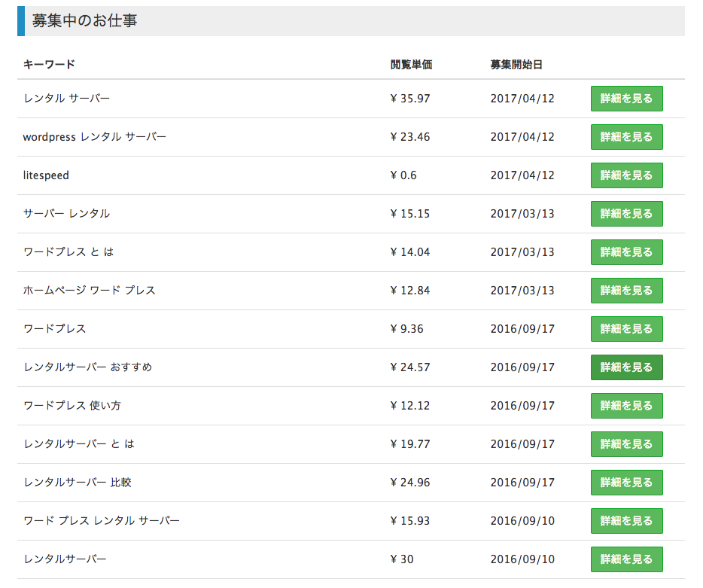Click date 2016/09/10 in レンタルサーバー ¥30 row
The width and height of the screenshot is (703, 588).
[522, 559]
